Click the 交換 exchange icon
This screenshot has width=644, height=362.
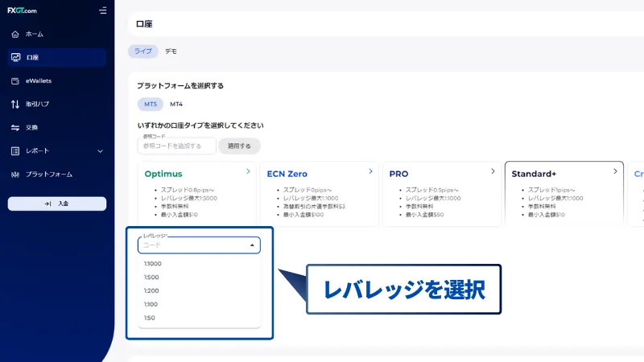click(15, 128)
